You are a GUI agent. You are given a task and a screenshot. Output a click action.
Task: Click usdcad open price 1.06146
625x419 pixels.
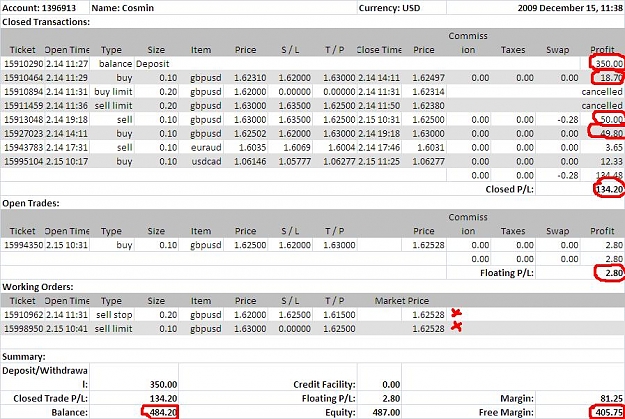click(250, 161)
